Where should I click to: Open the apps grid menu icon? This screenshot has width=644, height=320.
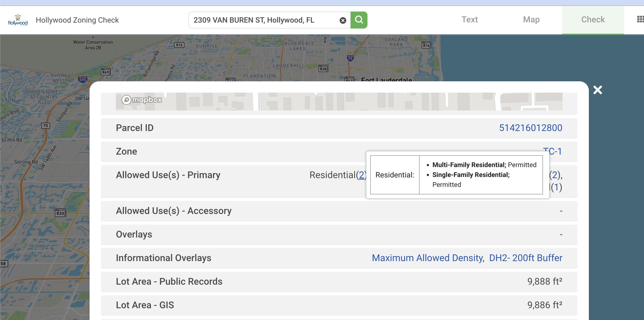click(x=640, y=19)
